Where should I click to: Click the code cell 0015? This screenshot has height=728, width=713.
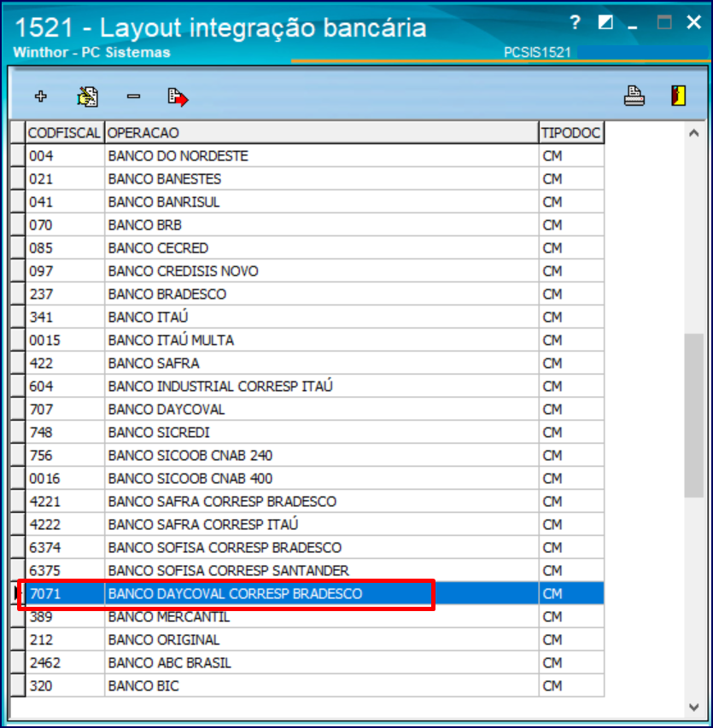(x=65, y=340)
